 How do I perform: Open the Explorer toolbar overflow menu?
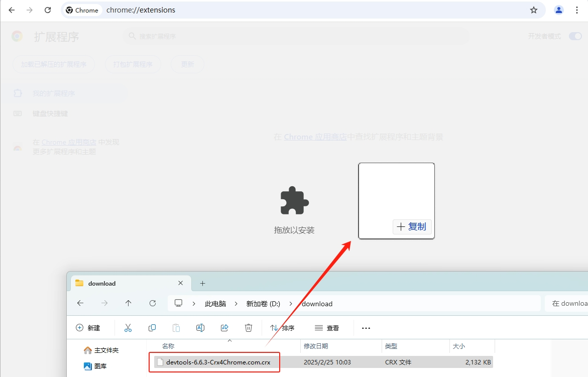coord(366,328)
